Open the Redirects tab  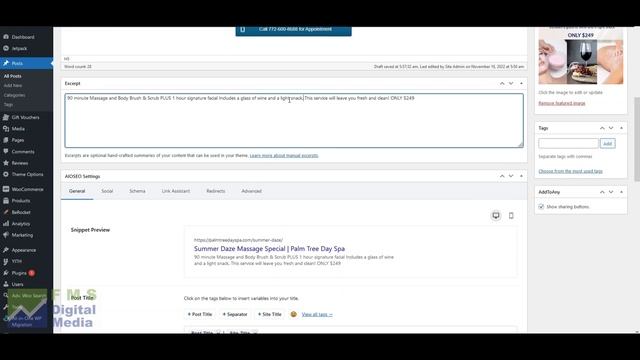click(216, 191)
